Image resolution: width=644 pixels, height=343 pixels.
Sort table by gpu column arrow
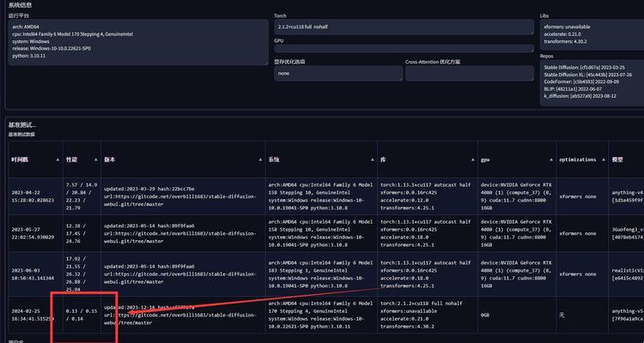click(550, 159)
